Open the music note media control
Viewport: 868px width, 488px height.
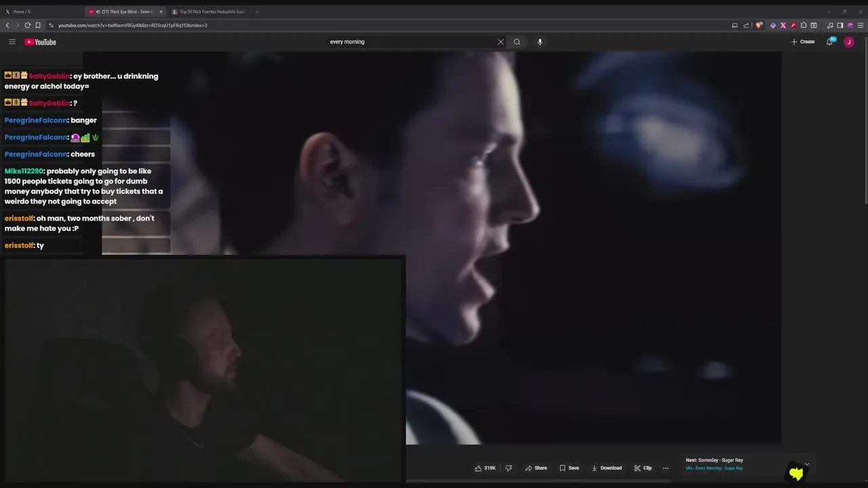pos(830,25)
